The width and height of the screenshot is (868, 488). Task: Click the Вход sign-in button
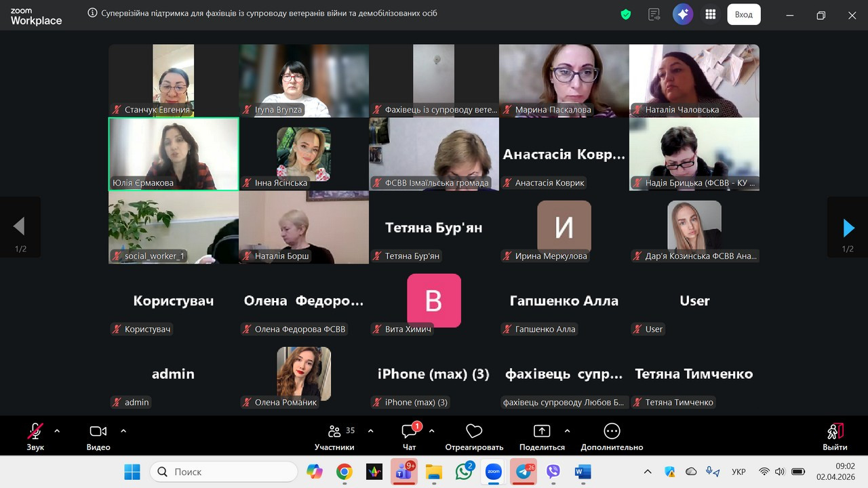744,14
